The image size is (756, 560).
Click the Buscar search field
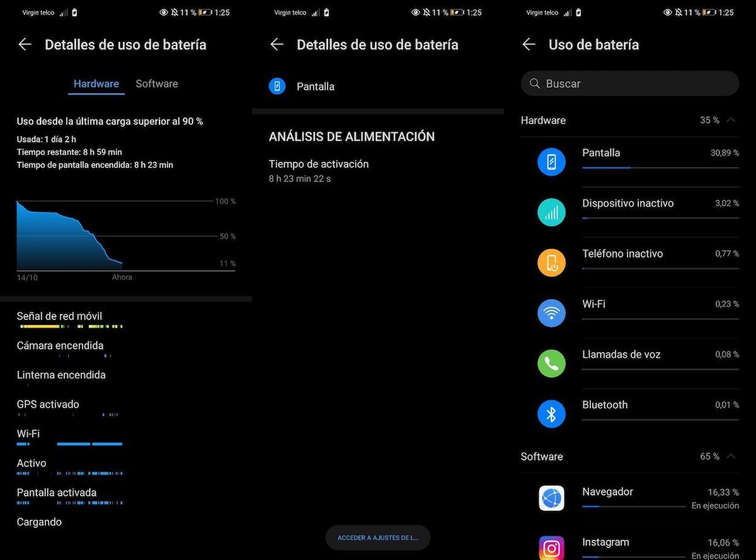coord(630,83)
